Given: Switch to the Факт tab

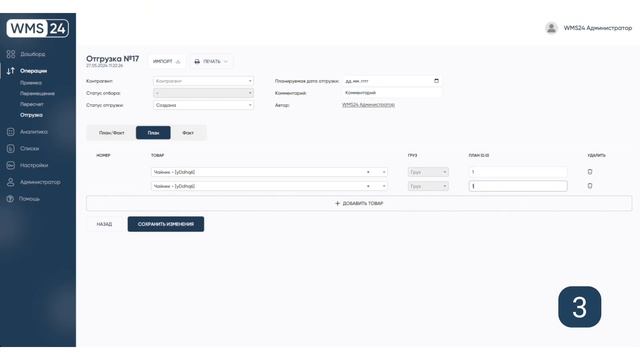Looking at the screenshot, I should (188, 133).
